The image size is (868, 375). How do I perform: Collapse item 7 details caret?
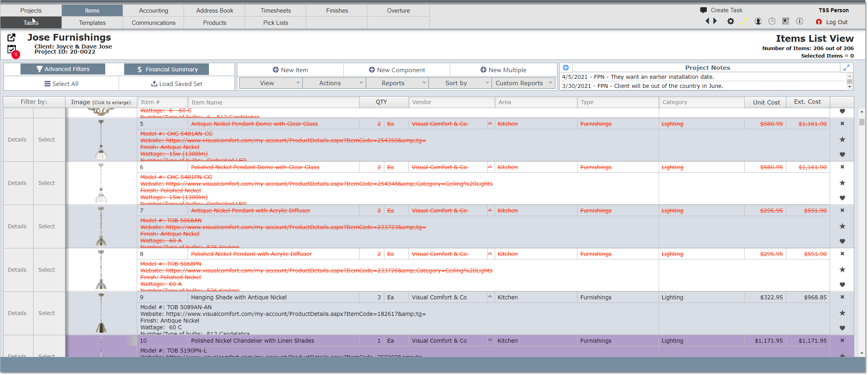[x=490, y=211]
